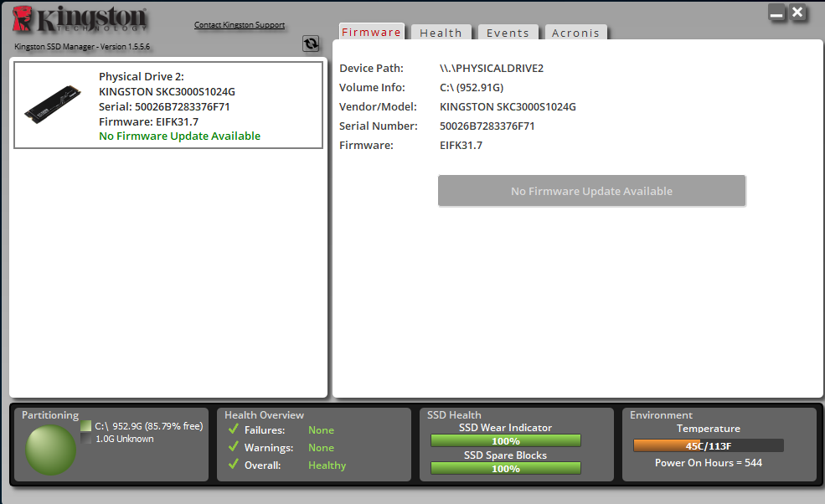Click C:\ 952.9G (85.79% free) label
The image size is (825, 504).
tap(149, 426)
